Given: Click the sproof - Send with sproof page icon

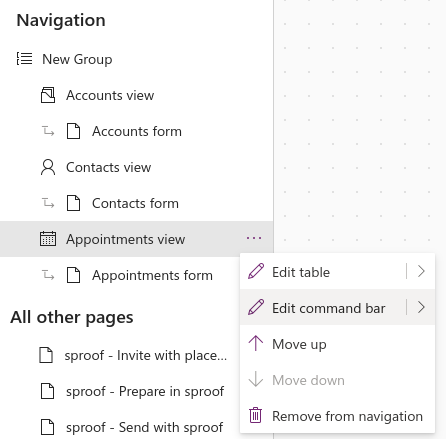Looking at the screenshot, I should pyautogui.click(x=47, y=427).
